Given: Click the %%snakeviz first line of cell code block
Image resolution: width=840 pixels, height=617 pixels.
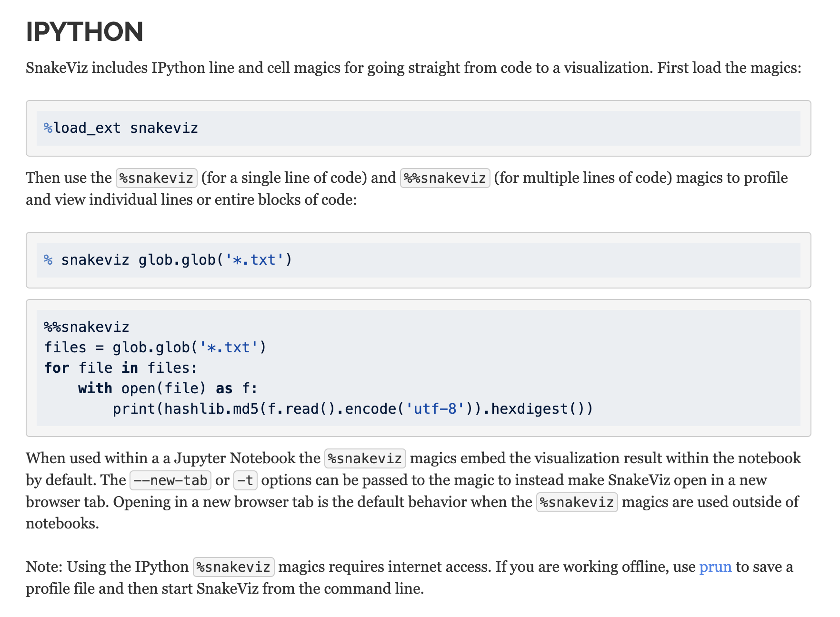Looking at the screenshot, I should point(87,327).
